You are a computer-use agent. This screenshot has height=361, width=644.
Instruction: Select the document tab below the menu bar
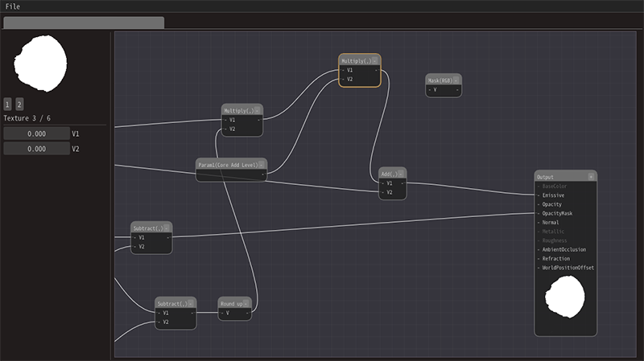[84, 23]
